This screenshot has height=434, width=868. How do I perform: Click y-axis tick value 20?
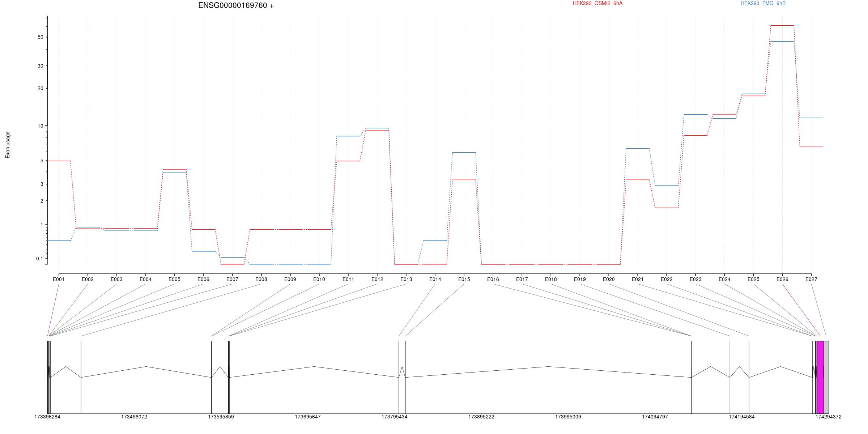coord(40,88)
